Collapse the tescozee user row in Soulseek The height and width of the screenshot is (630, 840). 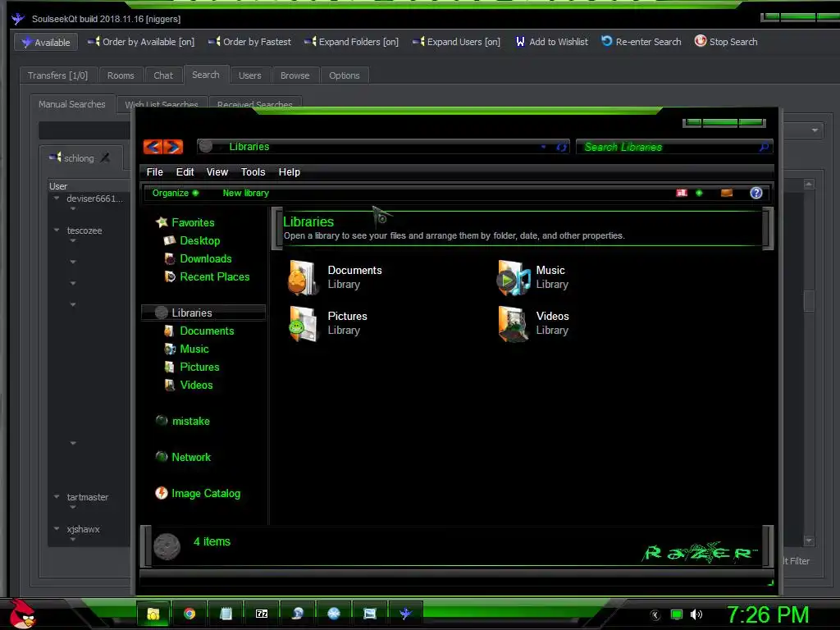57,231
